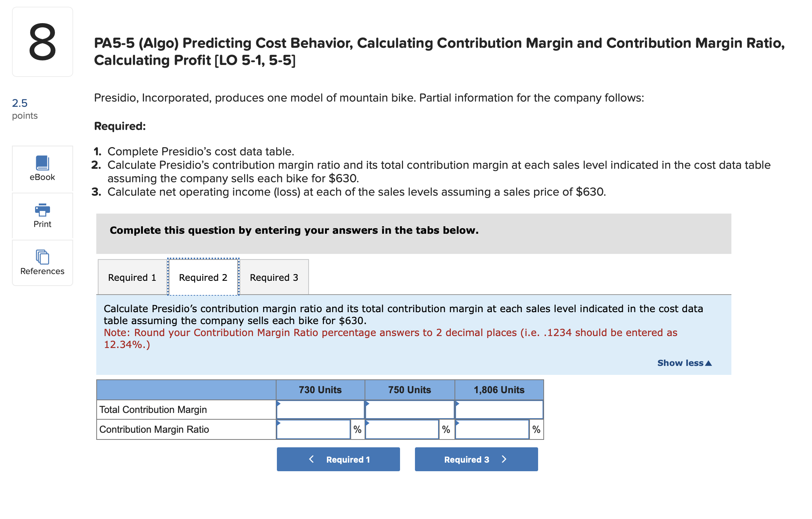This screenshot has width=812, height=519.
Task: Print the question using the Print icon
Action: pos(42,216)
